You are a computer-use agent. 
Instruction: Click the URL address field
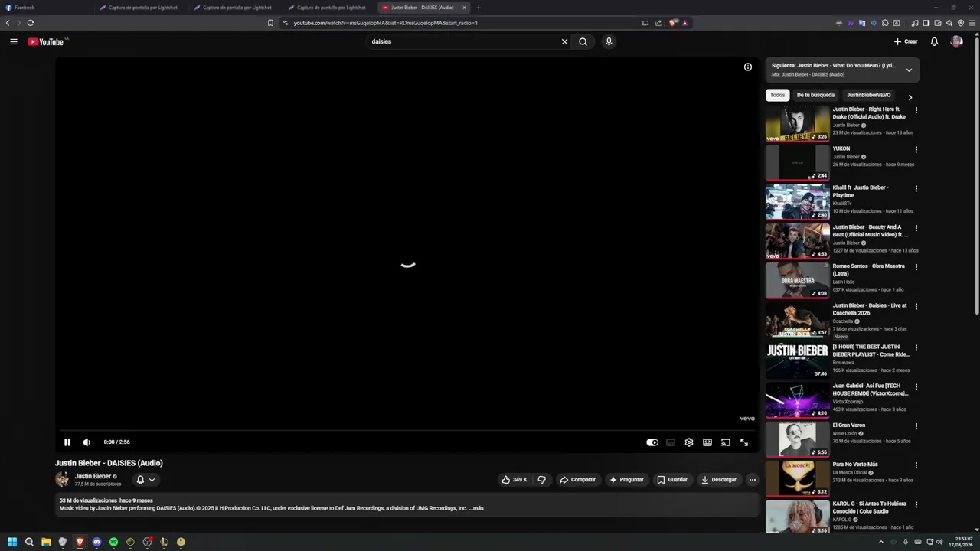pos(459,23)
